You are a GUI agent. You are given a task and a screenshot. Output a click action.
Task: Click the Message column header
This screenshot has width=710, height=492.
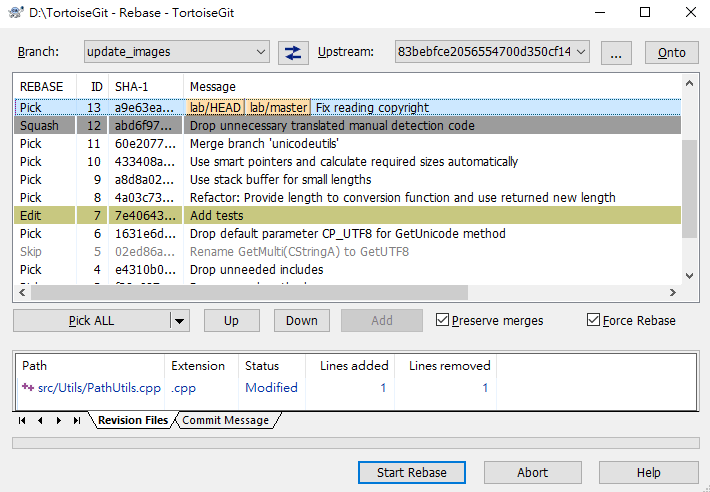click(432, 86)
